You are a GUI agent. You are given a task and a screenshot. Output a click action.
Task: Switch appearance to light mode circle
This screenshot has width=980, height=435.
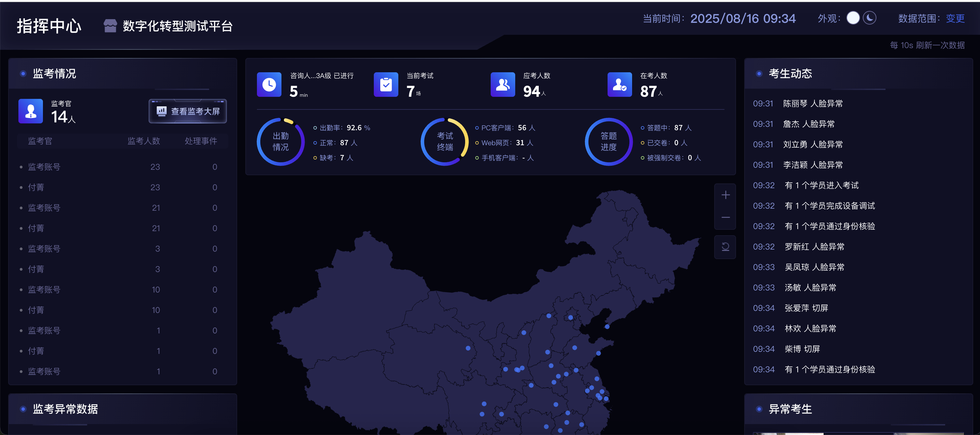click(853, 18)
